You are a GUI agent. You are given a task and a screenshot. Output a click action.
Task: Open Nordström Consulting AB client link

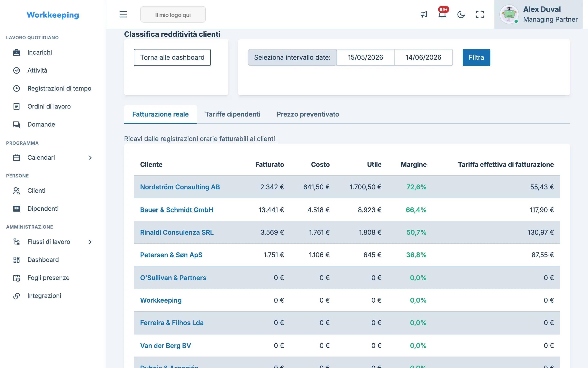(x=180, y=187)
